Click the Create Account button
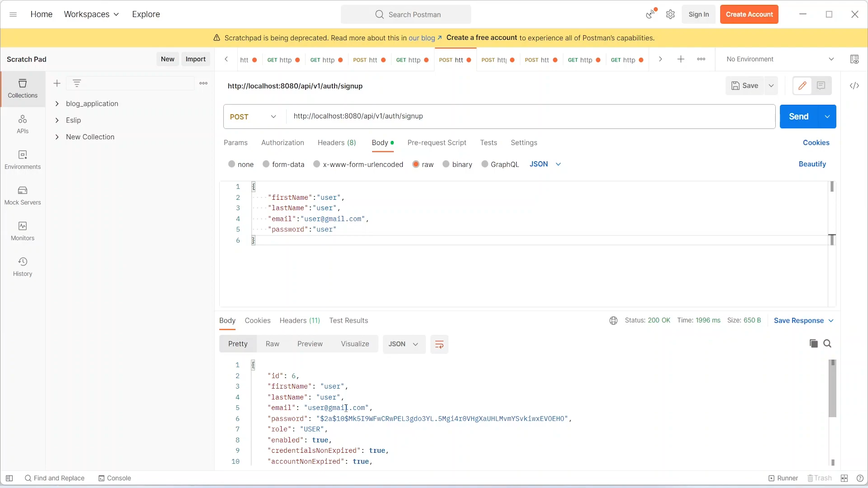Screen dimensions: 868x488 click(x=749, y=14)
